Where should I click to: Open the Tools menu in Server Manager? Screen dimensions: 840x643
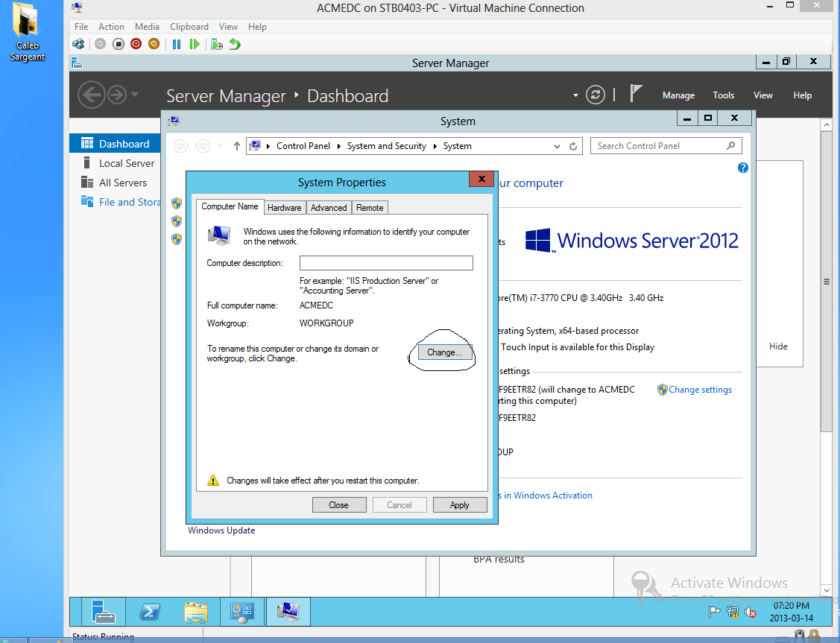723,95
